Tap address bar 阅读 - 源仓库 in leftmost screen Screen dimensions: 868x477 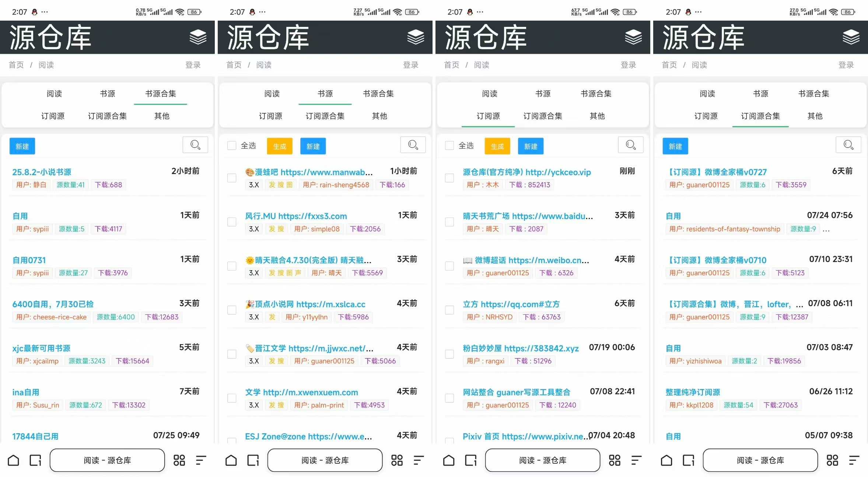coord(107,460)
